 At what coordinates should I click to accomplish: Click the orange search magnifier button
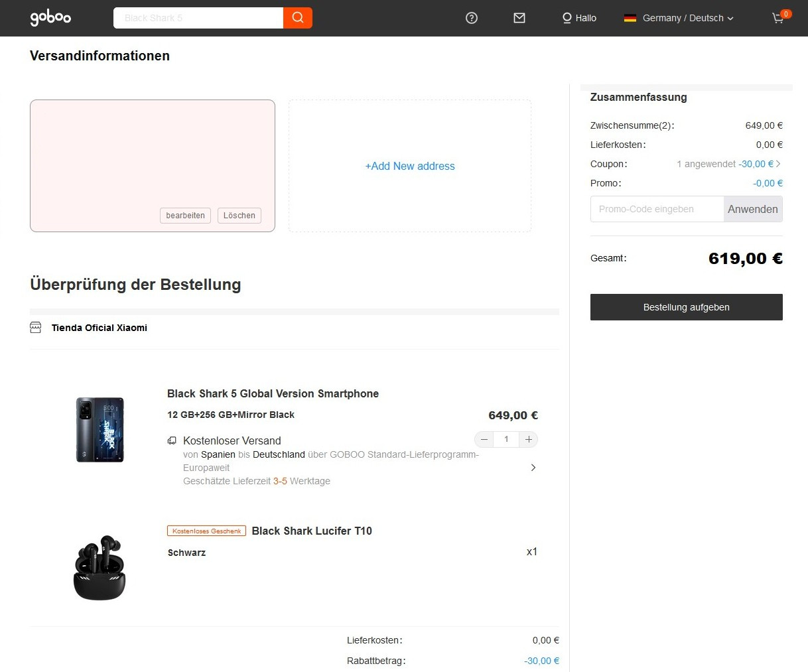tap(298, 18)
